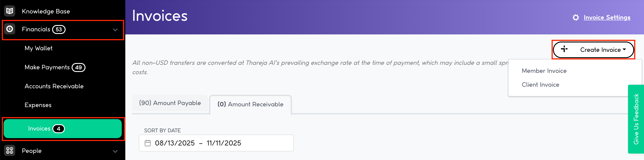This screenshot has height=160, width=644.
Task: Select the Amount Receivable tab
Action: [250, 104]
